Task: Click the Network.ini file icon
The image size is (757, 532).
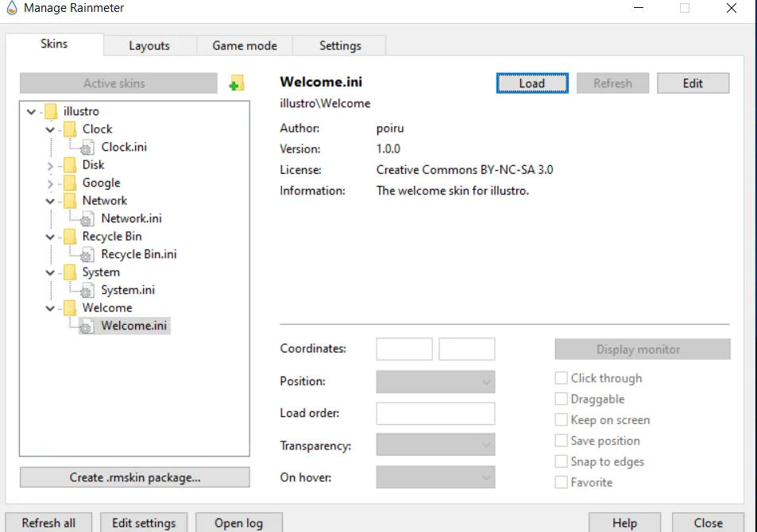Action: [87, 218]
